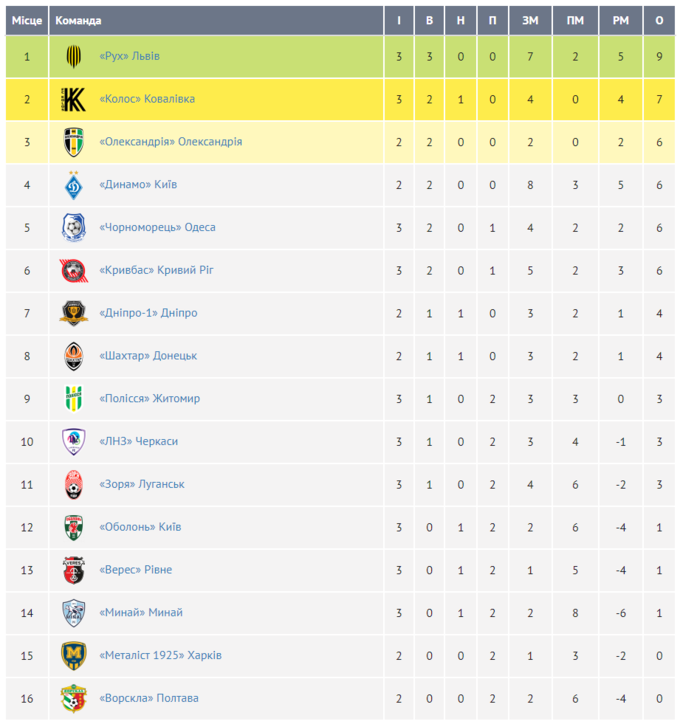Open the «Олександрія» Олександрія team link
The height and width of the screenshot is (724, 680).
click(170, 142)
